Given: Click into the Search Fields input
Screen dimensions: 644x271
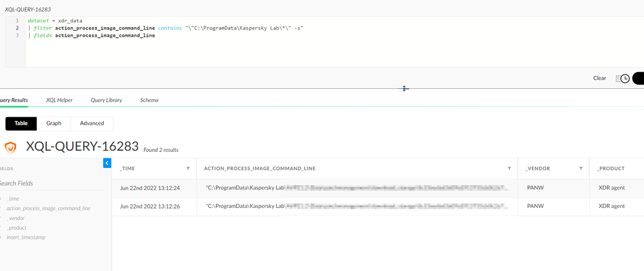Looking at the screenshot, I should pyautogui.click(x=50, y=183).
